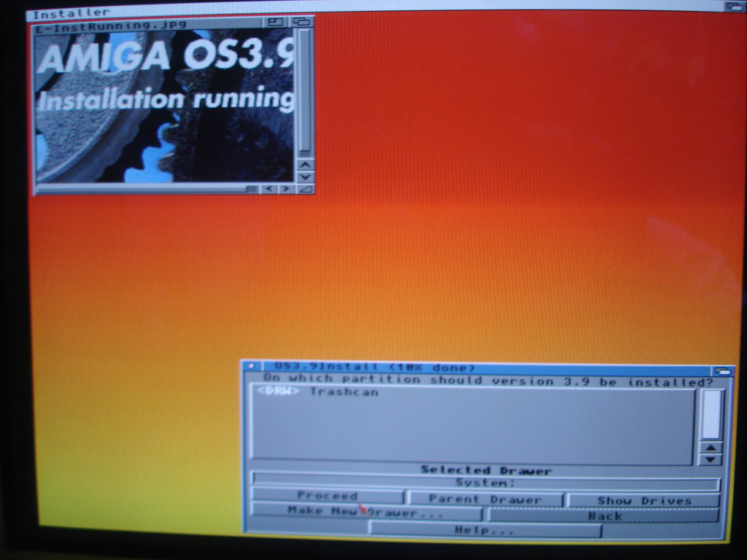The width and height of the screenshot is (747, 560).
Task: Open the Help... button
Action: click(485, 529)
